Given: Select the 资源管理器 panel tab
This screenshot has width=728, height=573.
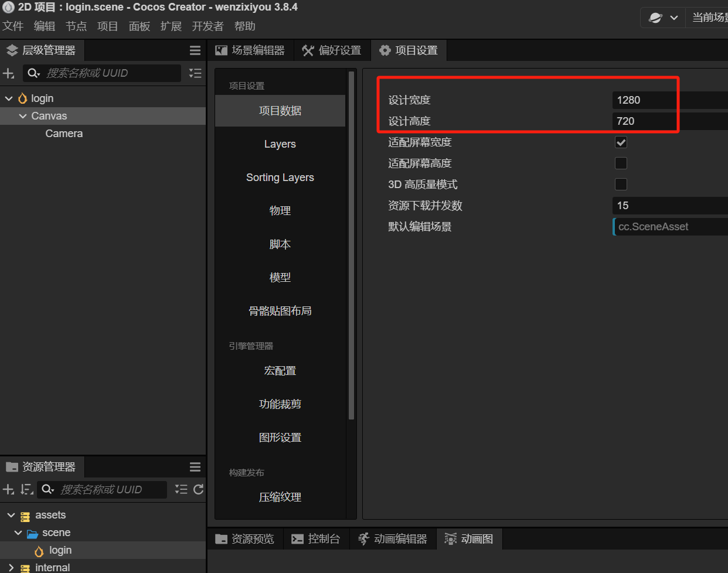Looking at the screenshot, I should point(42,467).
